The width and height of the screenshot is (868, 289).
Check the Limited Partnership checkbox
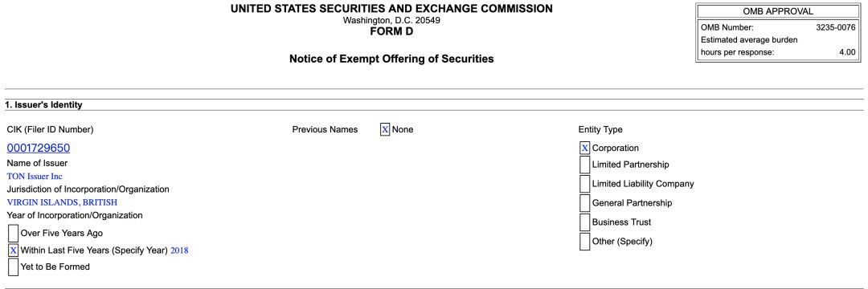click(x=584, y=165)
